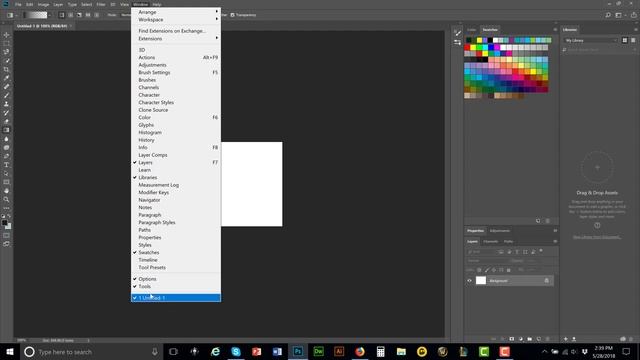Switch to the Adjustments tab

[x=500, y=231]
